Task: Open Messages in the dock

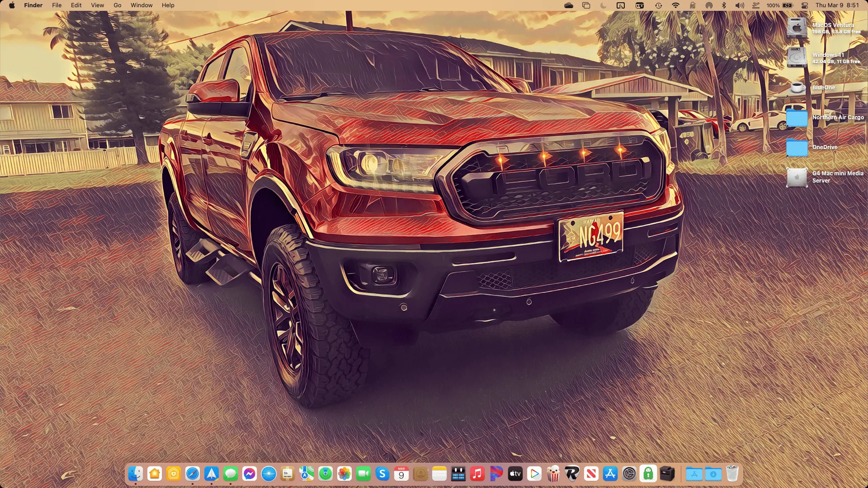Action: [231, 474]
